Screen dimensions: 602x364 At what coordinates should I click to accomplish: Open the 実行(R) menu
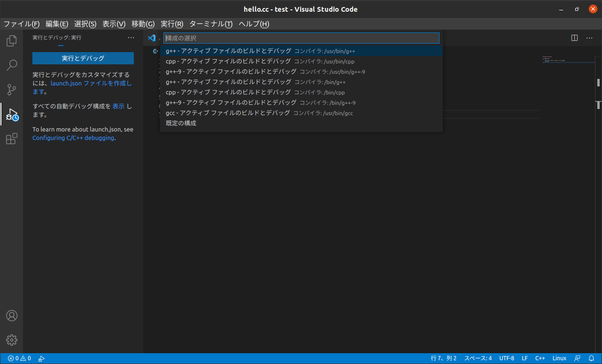tap(172, 24)
